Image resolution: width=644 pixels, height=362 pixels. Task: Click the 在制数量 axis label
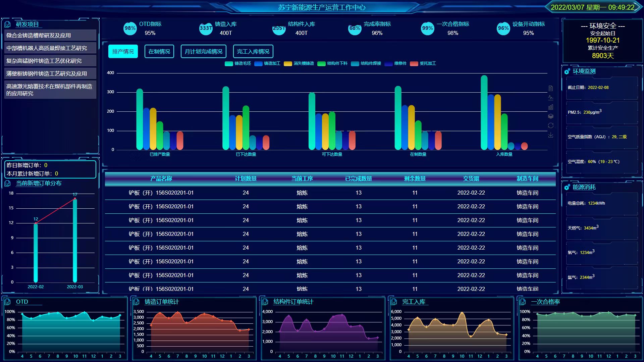[x=418, y=154]
